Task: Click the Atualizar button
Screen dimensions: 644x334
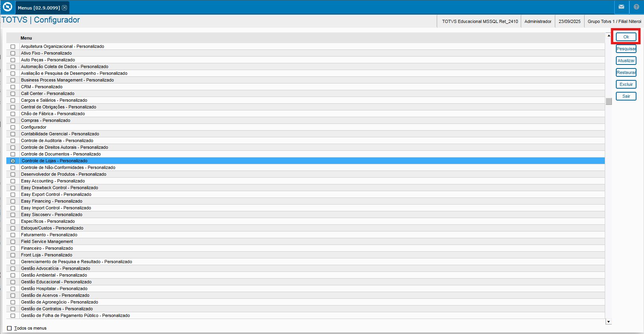Action: (626, 61)
